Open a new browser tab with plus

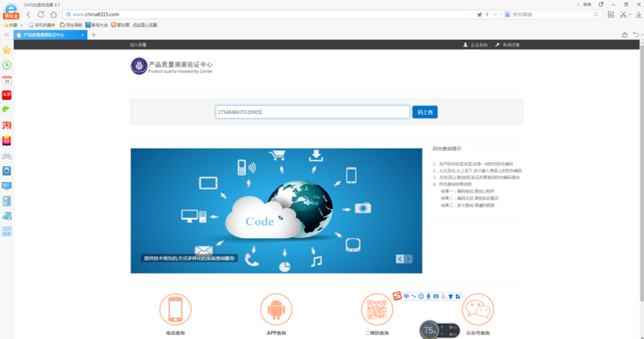point(94,34)
